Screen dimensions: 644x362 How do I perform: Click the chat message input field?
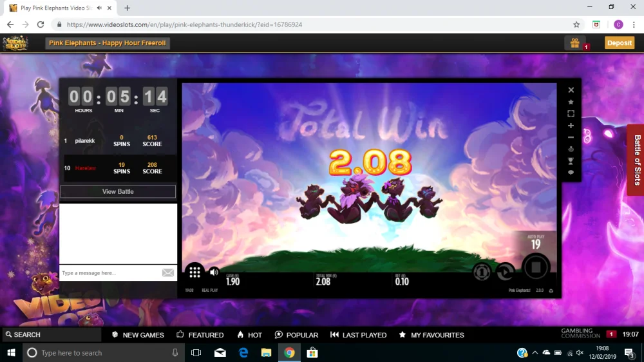[111, 273]
